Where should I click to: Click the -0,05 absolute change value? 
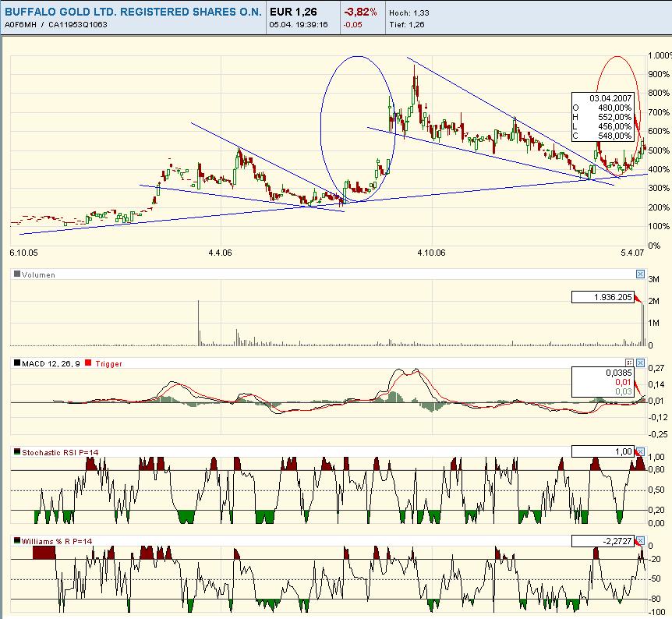[x=352, y=25]
